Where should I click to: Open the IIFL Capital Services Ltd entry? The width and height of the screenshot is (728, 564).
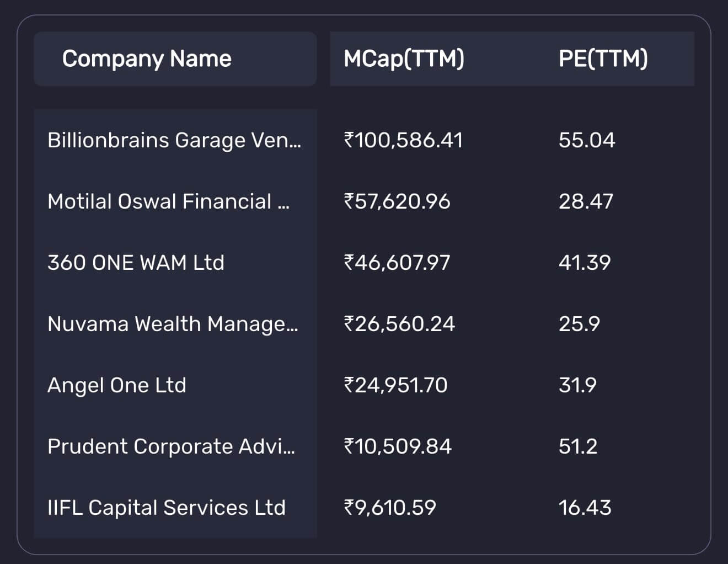pyautogui.click(x=167, y=508)
